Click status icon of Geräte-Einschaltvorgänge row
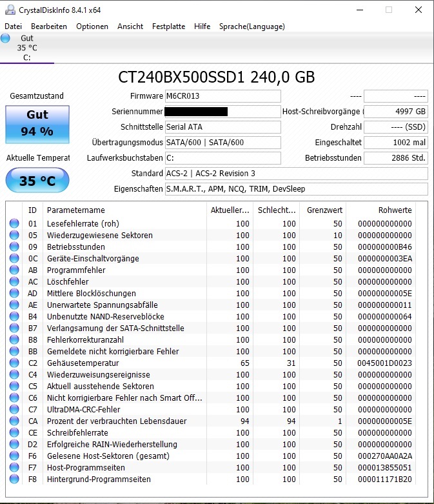The image size is (434, 504). [14, 258]
